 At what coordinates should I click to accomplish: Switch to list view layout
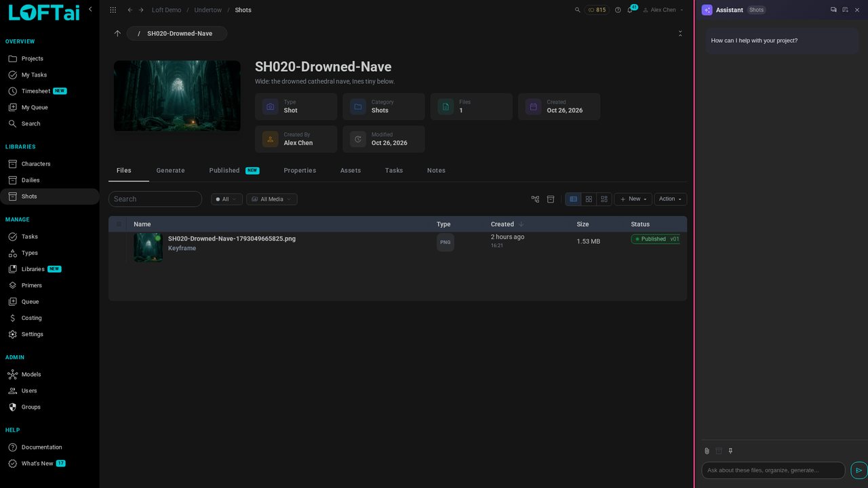(573, 199)
